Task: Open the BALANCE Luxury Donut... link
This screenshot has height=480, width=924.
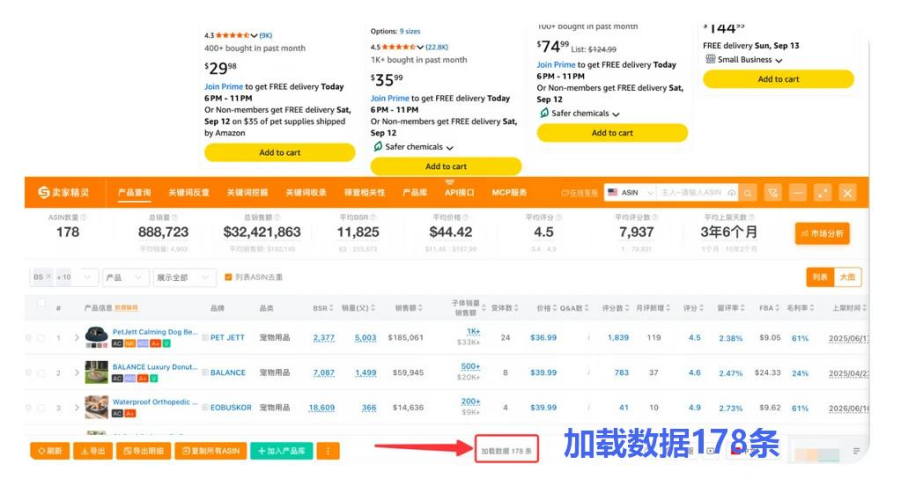Action: click(155, 366)
